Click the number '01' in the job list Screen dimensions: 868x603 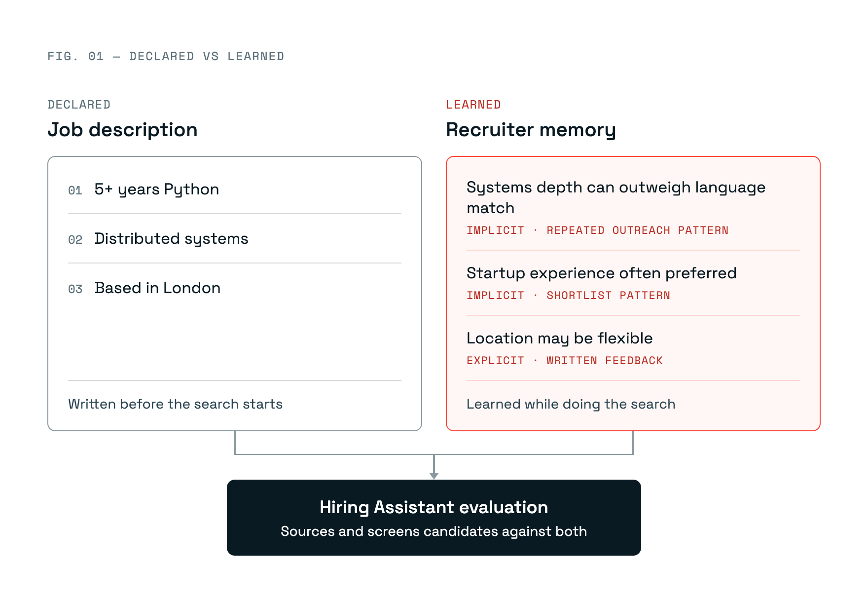[75, 190]
